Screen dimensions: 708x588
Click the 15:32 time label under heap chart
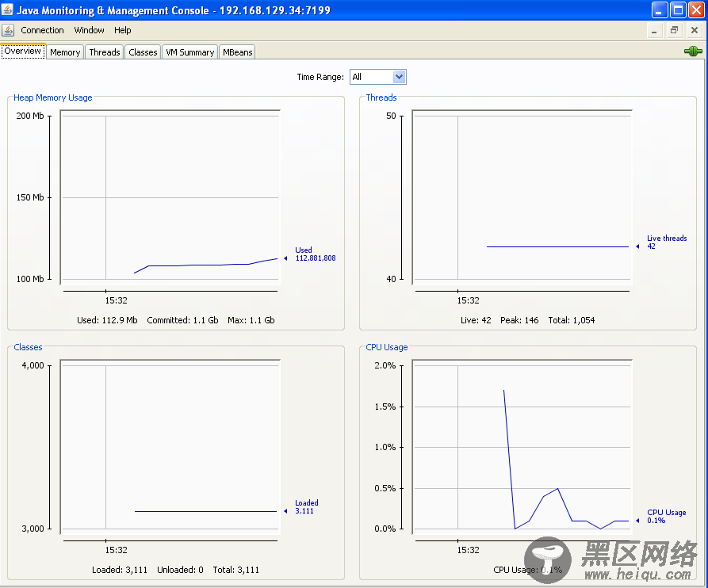pos(116,300)
